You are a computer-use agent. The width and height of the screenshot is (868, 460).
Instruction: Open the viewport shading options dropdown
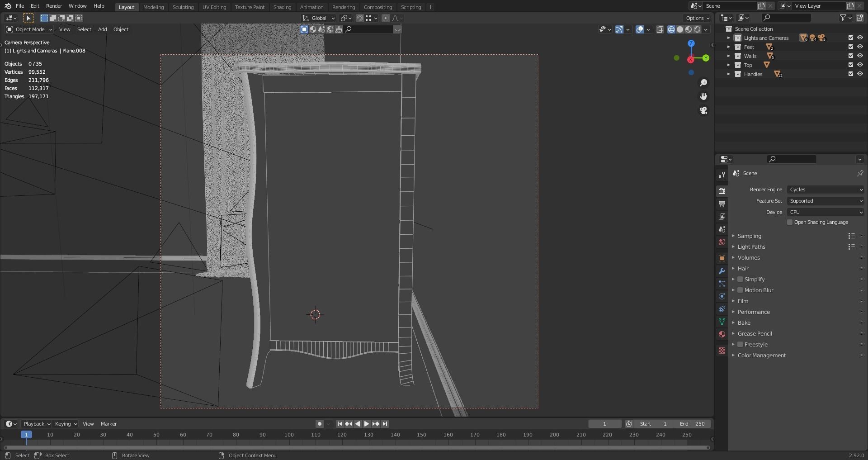[706, 29]
